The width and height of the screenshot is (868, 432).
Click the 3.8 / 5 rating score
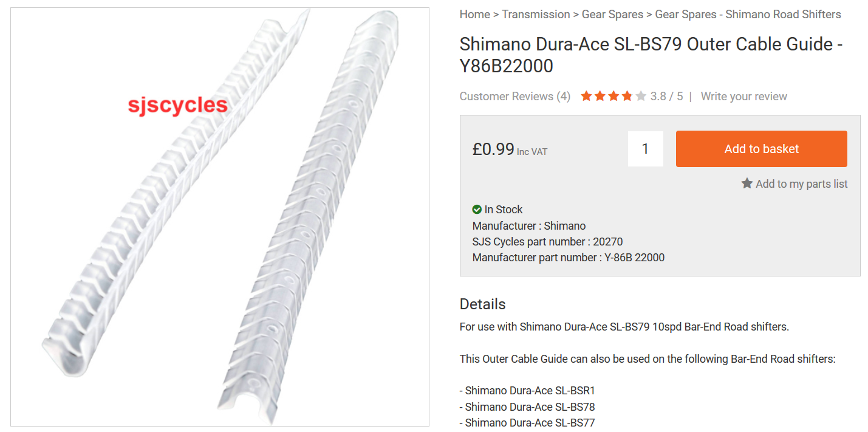coord(666,96)
